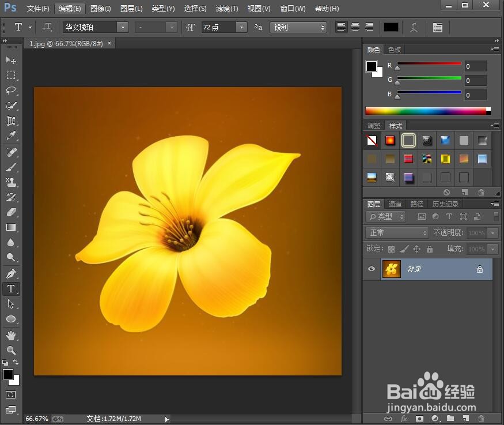
Task: Select the Lasso tool
Action: pos(11,91)
